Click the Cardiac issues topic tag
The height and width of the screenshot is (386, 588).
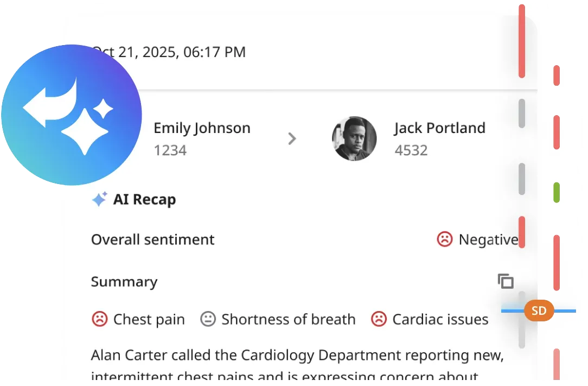tap(430, 319)
